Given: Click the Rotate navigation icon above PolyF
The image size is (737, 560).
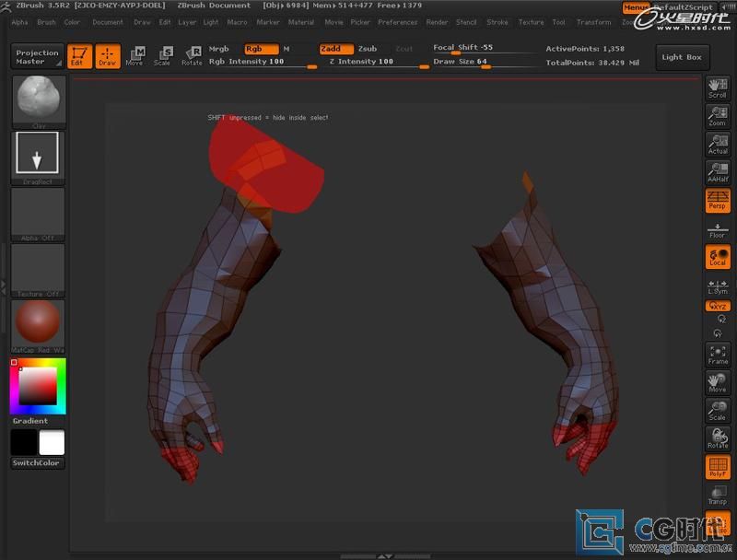Looking at the screenshot, I should pyautogui.click(x=718, y=438).
